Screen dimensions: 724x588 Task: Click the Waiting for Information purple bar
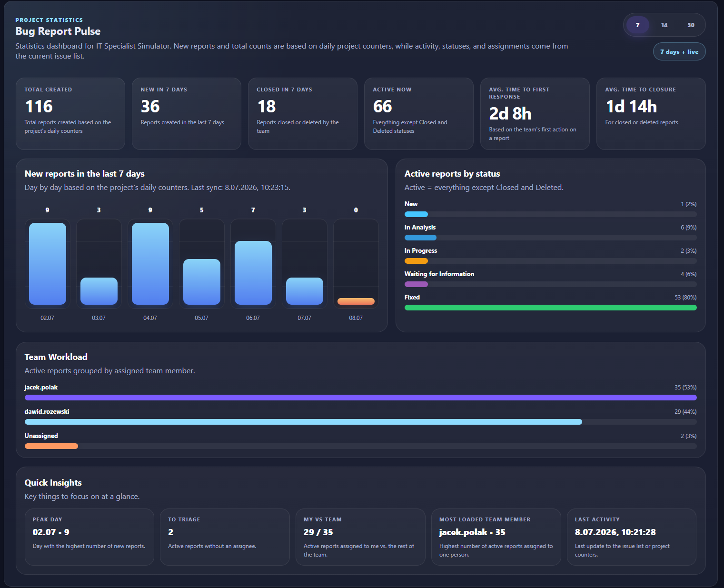(x=416, y=284)
